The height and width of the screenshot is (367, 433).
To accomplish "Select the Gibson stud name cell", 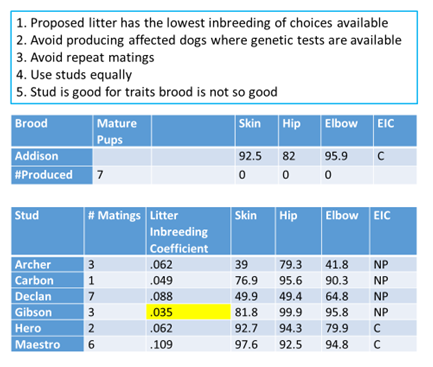I will (x=47, y=312).
